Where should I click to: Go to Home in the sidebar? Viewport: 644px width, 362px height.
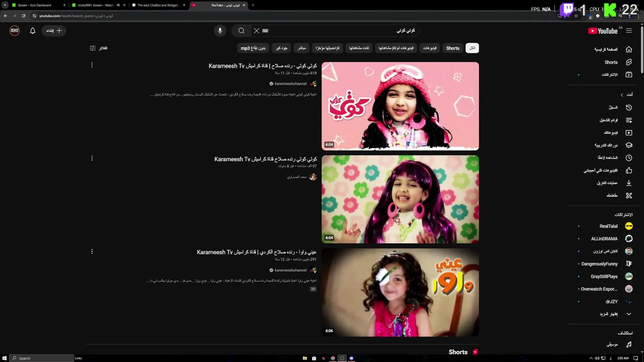pos(613,49)
